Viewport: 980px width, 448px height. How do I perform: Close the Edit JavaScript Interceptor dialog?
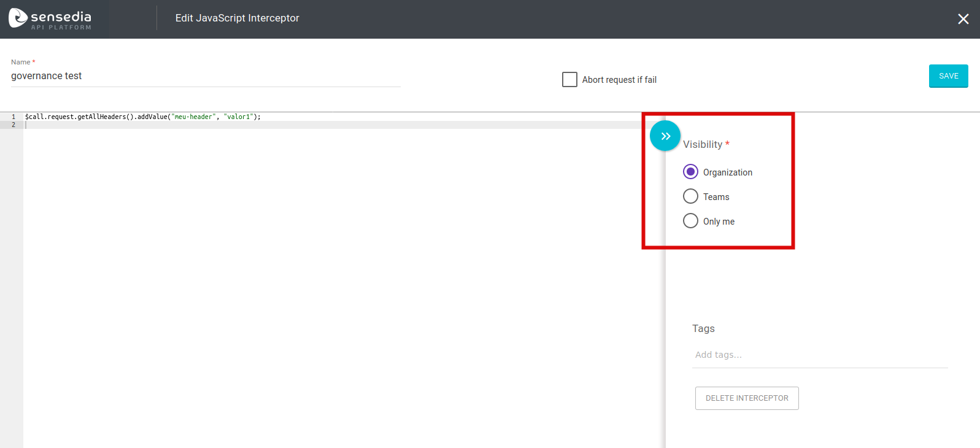click(963, 19)
